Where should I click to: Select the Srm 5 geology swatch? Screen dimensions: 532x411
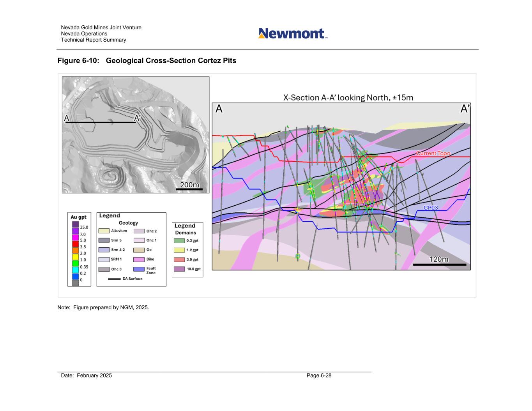click(x=104, y=240)
